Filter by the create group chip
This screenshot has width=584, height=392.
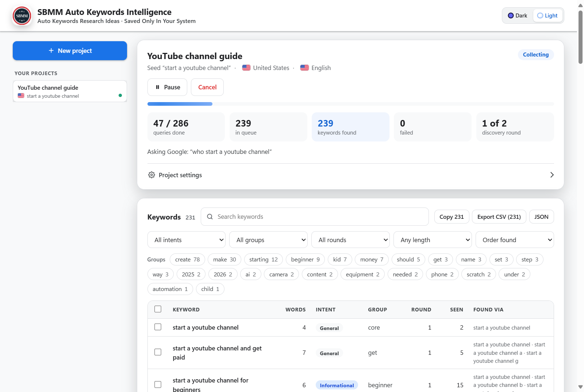(x=187, y=260)
